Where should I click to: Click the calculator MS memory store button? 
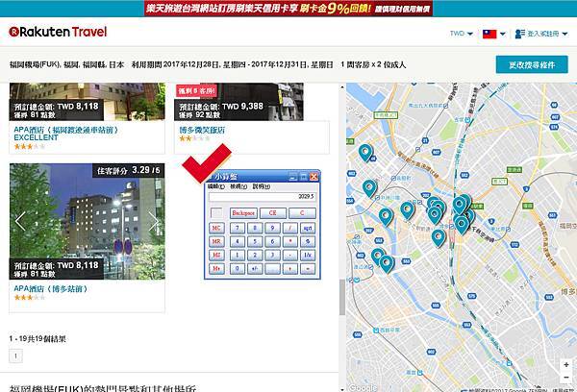pos(216,255)
